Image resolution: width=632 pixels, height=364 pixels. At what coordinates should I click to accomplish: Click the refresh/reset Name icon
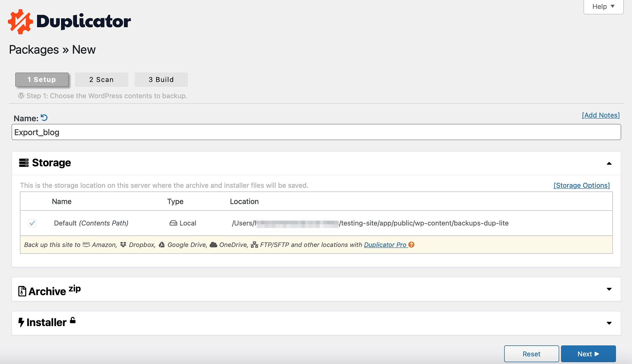[43, 117]
